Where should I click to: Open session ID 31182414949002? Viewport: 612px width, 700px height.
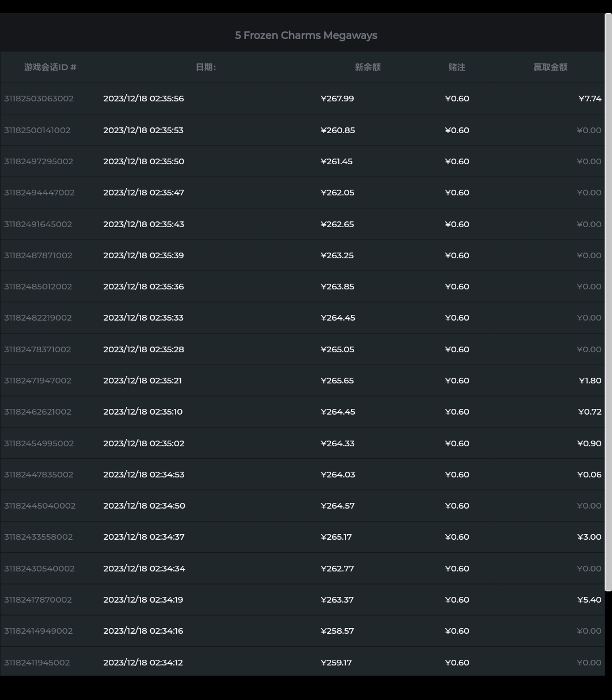39,631
